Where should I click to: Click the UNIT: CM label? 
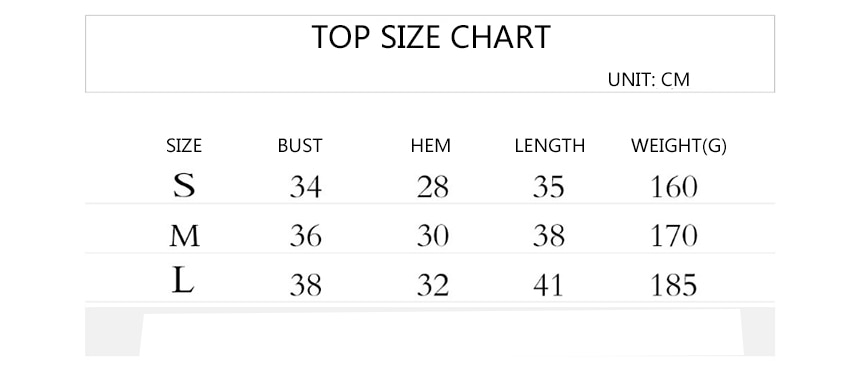(648, 80)
